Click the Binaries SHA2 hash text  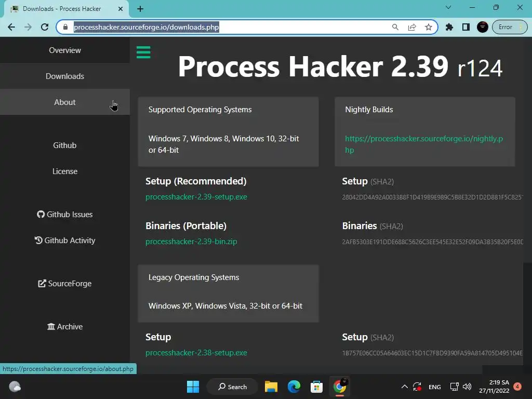(x=433, y=242)
